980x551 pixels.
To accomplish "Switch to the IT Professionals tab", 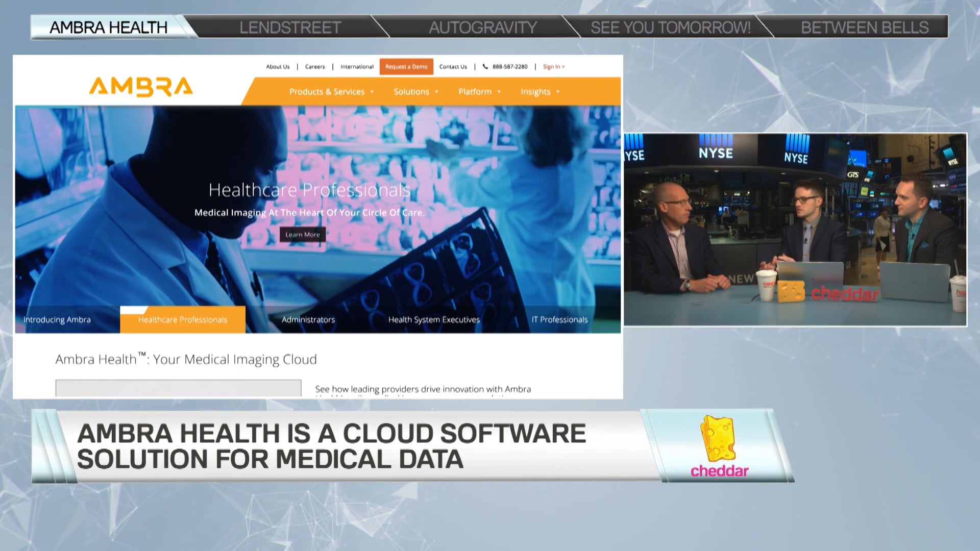I will 560,320.
